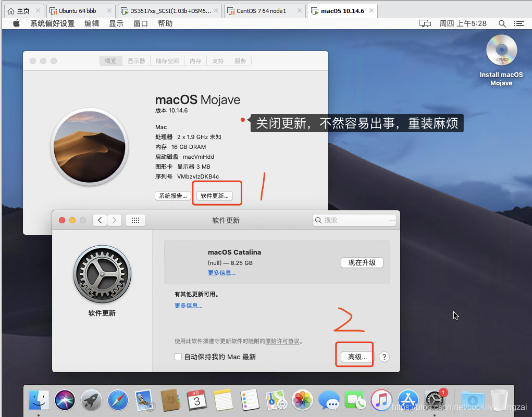This screenshot has width=532, height=417.
Task: Switch to 概览 tab in About This Mac
Action: pos(110,61)
